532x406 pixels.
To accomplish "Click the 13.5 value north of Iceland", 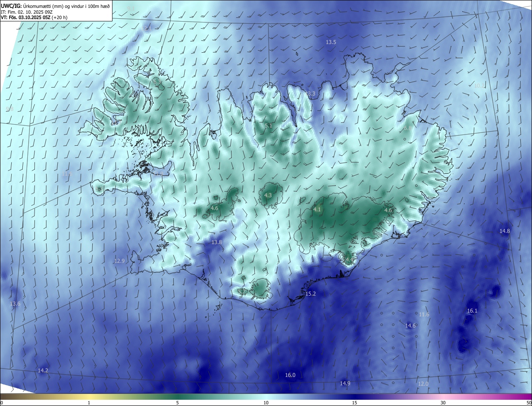I will (x=331, y=42).
